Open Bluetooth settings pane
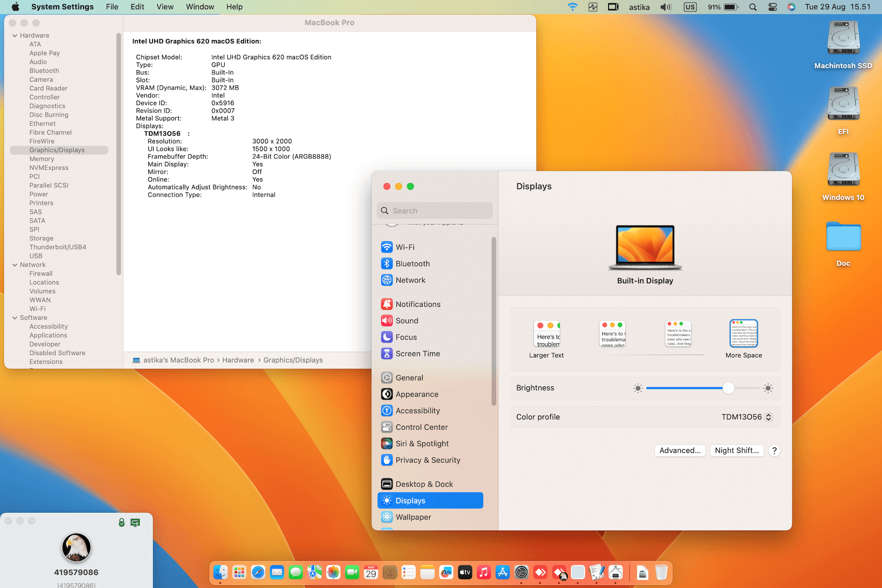This screenshot has height=588, width=882. tap(412, 264)
